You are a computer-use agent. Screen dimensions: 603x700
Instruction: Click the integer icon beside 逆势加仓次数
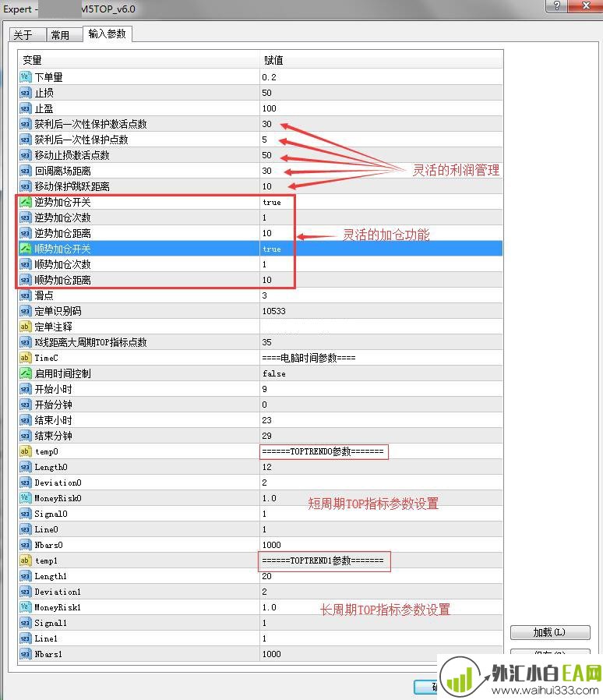point(26,217)
